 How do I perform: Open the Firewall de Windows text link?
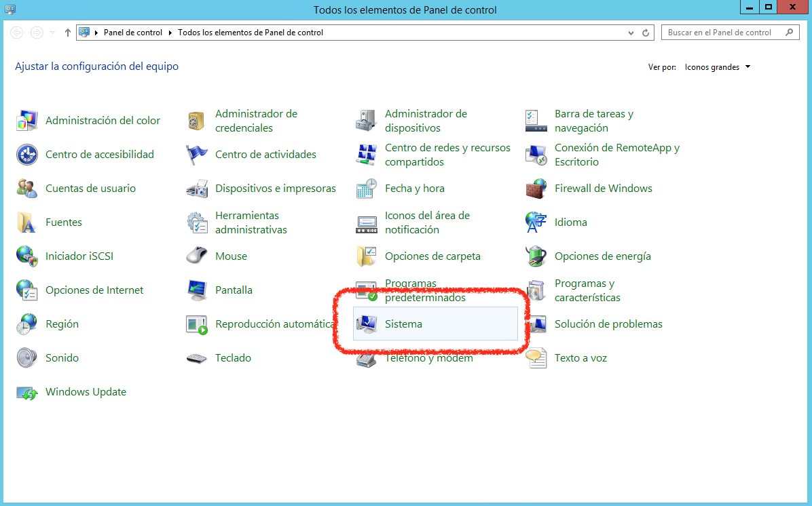pyautogui.click(x=604, y=189)
